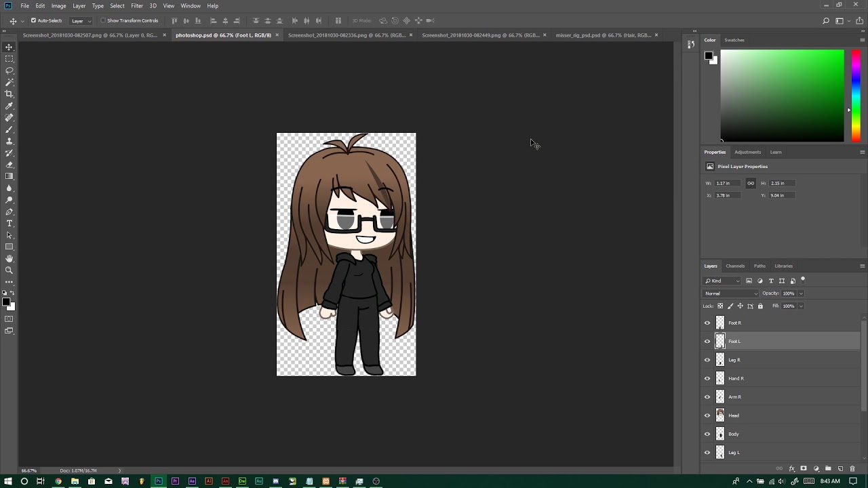Select the Eyedropper tool
The height and width of the screenshot is (488, 868).
pyautogui.click(x=9, y=106)
